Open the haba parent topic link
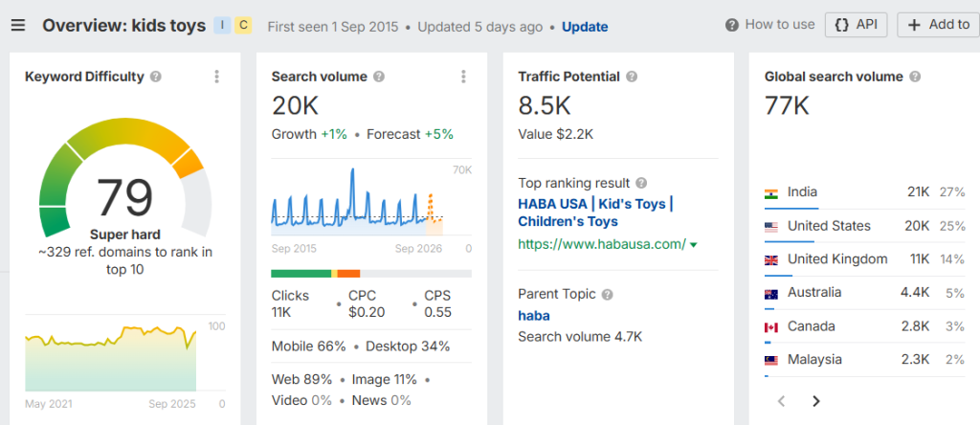Image resolution: width=980 pixels, height=425 pixels. pyautogui.click(x=534, y=315)
